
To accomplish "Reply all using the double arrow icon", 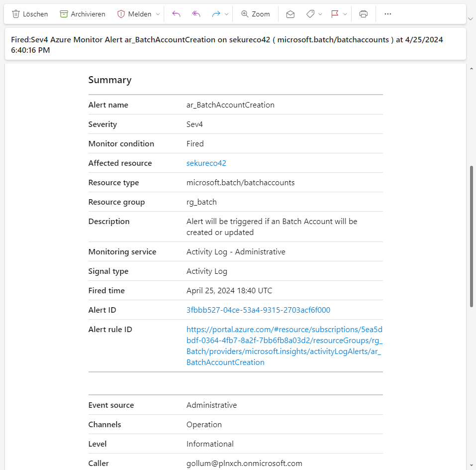I will click(196, 14).
